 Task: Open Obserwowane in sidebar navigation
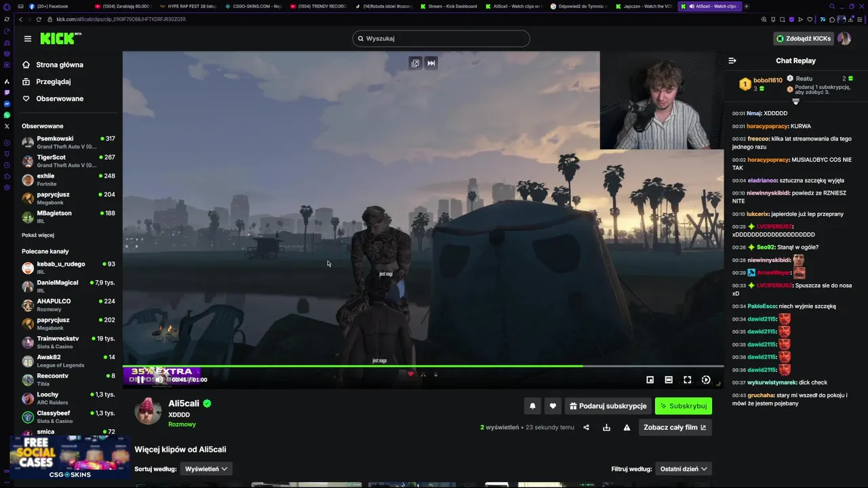point(60,99)
